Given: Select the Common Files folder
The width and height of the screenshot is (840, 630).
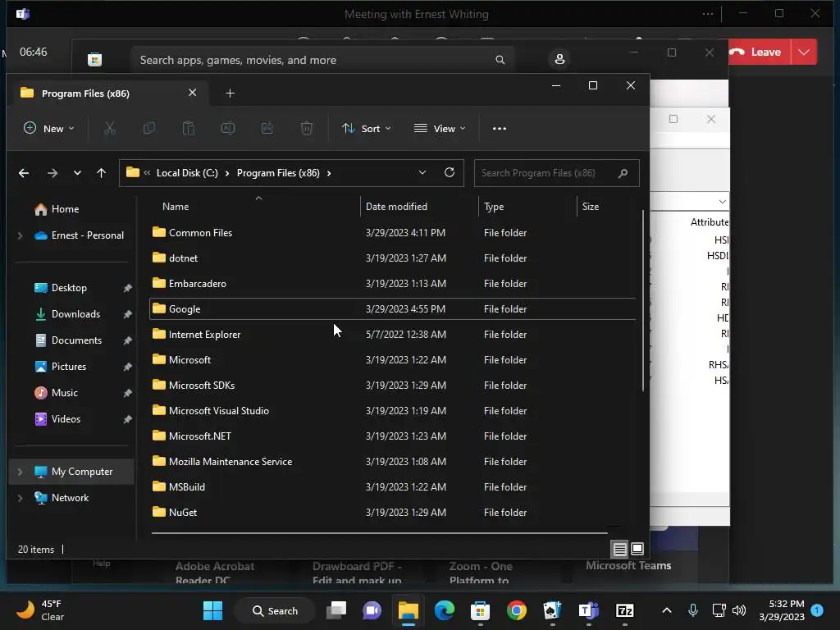Looking at the screenshot, I should [392, 232].
